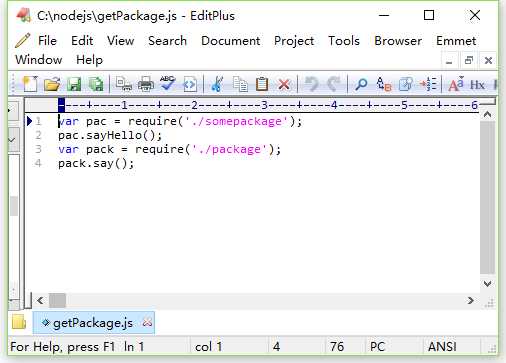Toggle line indent toolbar icon
The image size is (506, 363).
pos(428,84)
